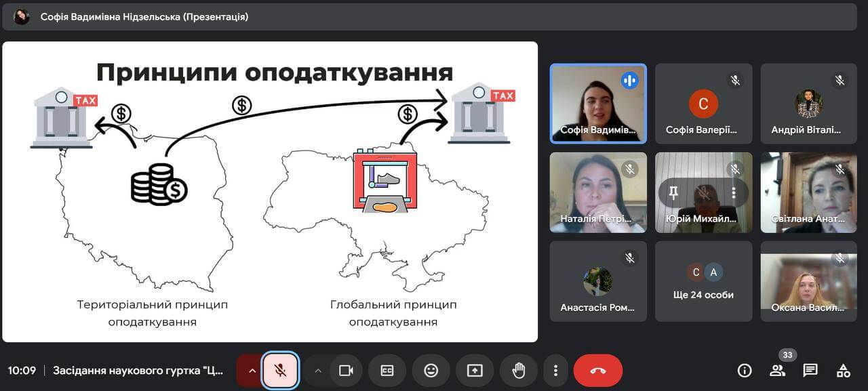This screenshot has width=868, height=391.
Task: Open the emoji reactions panel
Action: tap(431, 371)
